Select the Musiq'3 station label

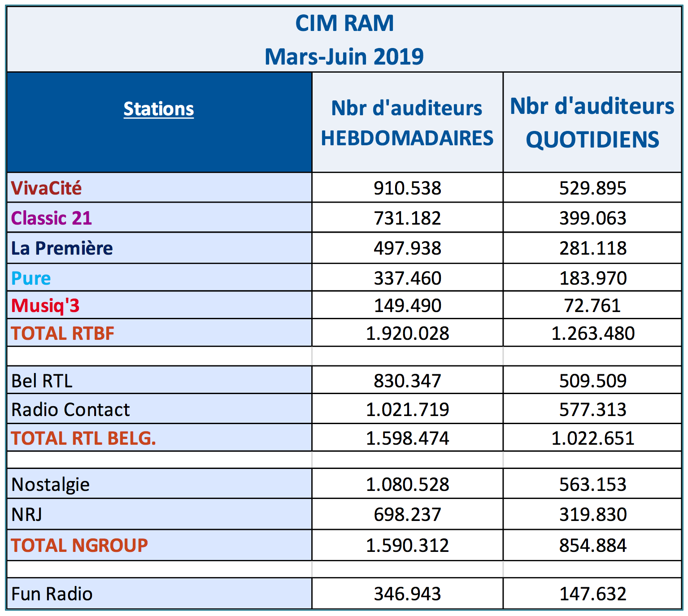tap(45, 305)
